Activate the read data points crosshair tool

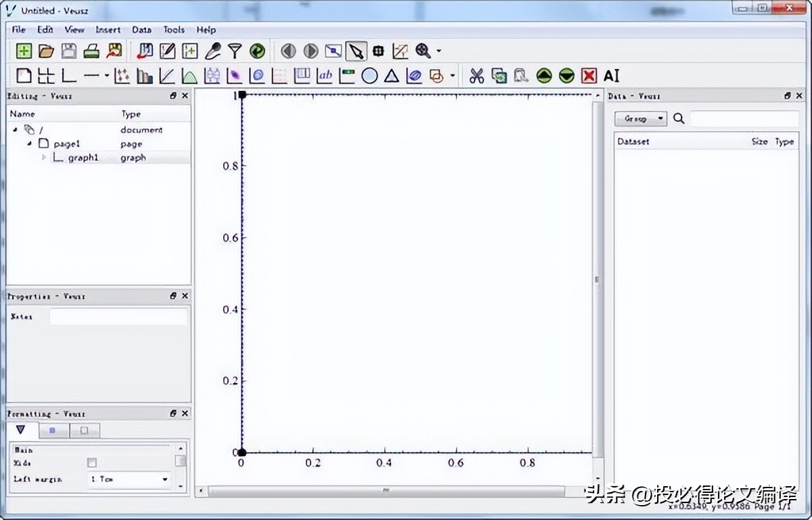[378, 51]
